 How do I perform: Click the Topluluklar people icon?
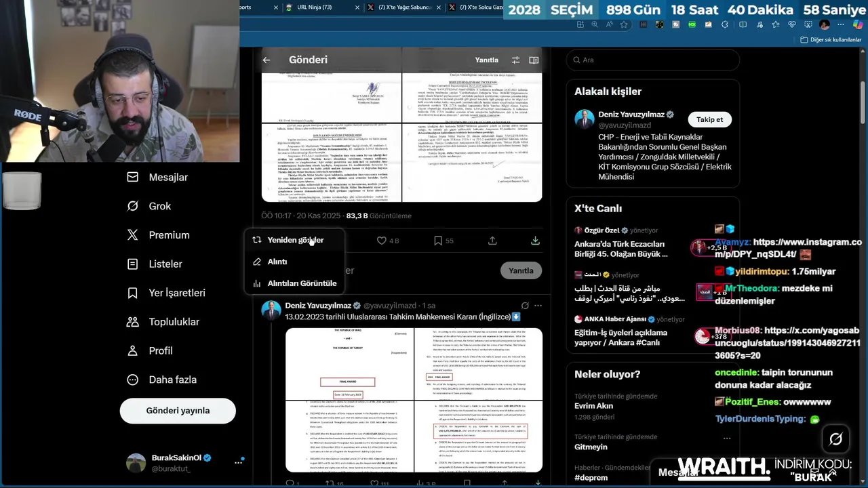(x=133, y=322)
